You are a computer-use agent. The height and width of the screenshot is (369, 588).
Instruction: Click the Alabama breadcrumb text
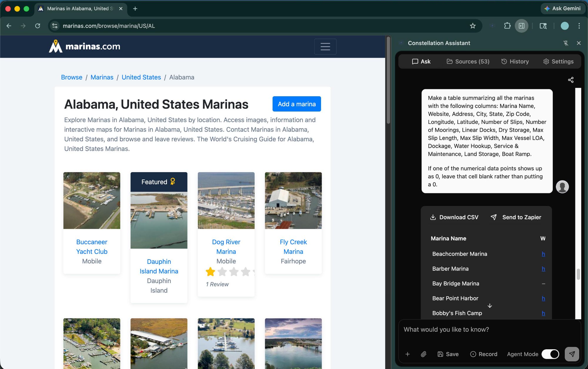point(182,77)
